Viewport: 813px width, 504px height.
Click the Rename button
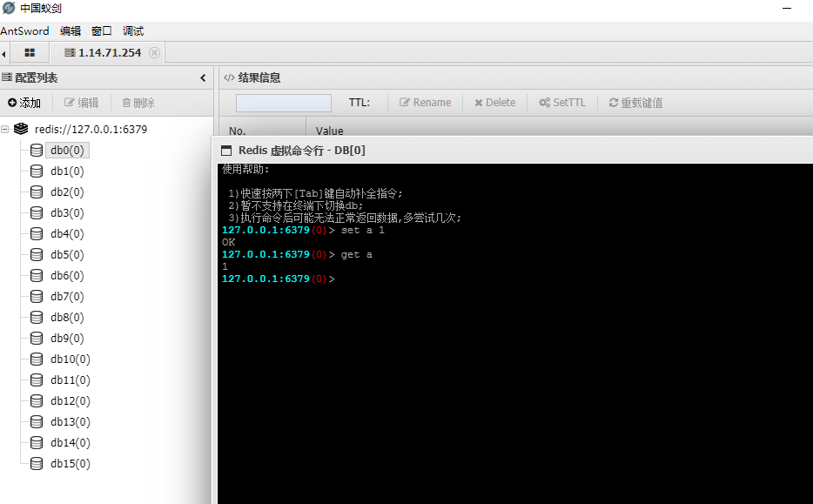pyautogui.click(x=425, y=103)
